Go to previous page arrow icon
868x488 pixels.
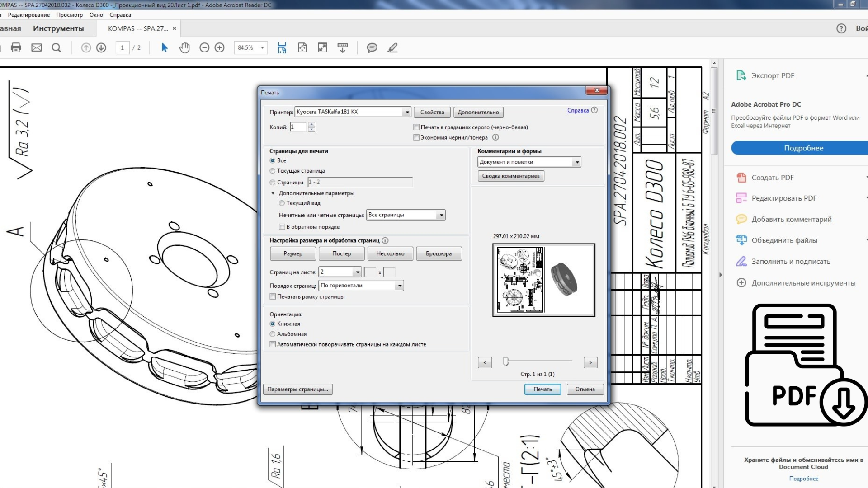click(86, 47)
